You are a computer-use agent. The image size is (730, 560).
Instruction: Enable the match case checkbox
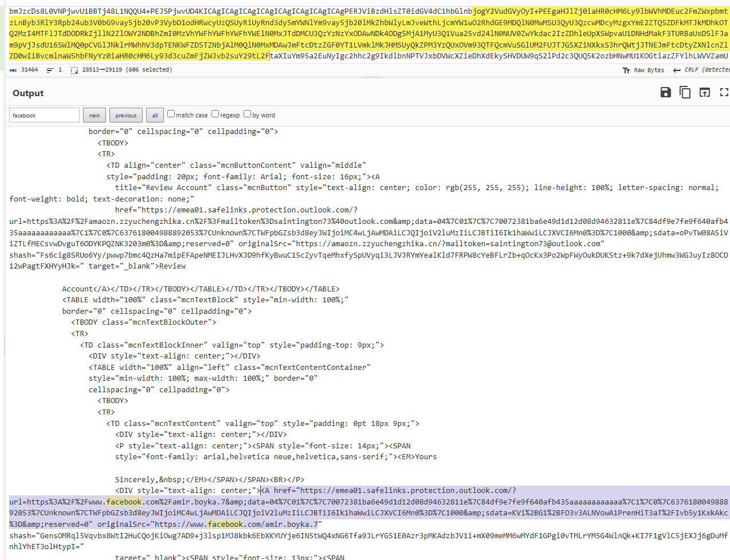[x=171, y=114]
